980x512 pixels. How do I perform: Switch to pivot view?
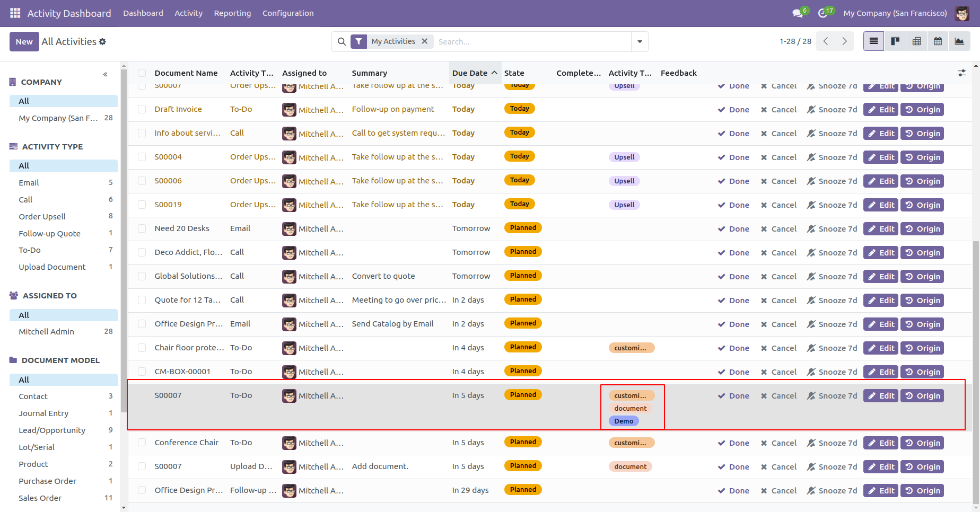(916, 41)
